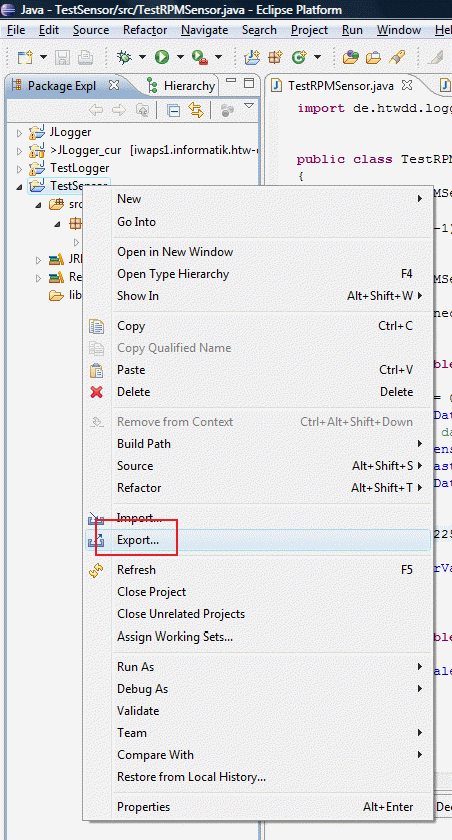
Task: Open the Show In submenu
Action: pos(259,296)
